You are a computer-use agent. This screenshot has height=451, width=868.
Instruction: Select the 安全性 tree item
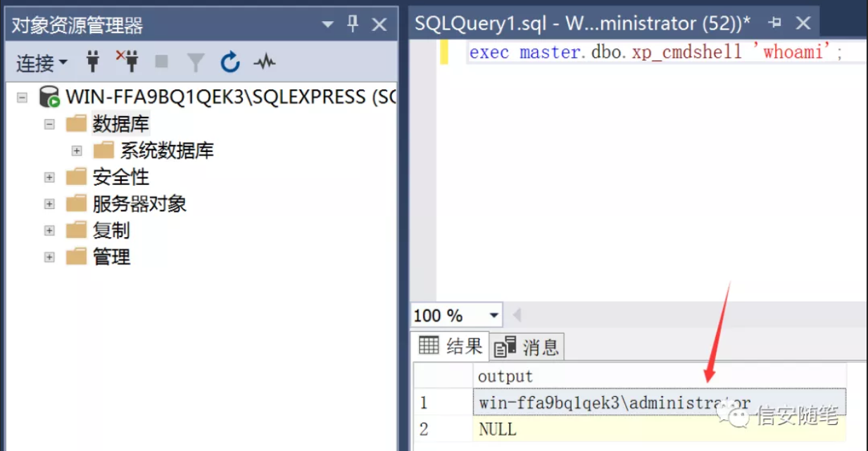tap(120, 177)
